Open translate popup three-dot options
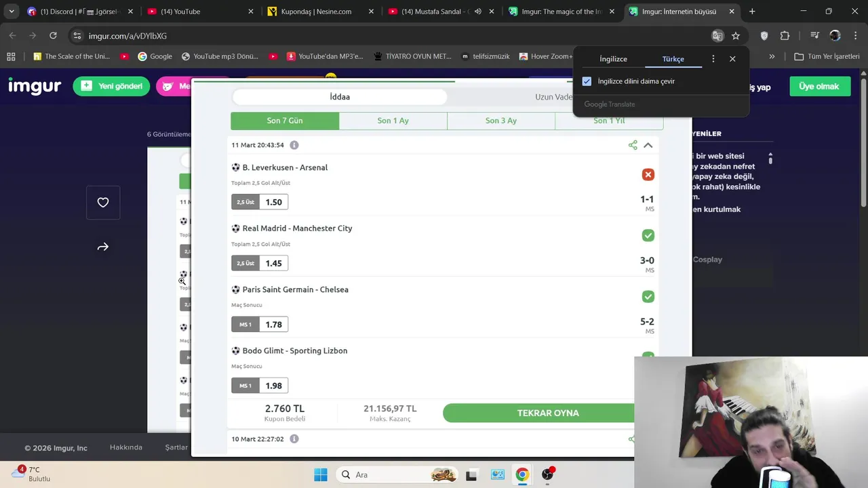The width and height of the screenshot is (868, 488). point(713,59)
